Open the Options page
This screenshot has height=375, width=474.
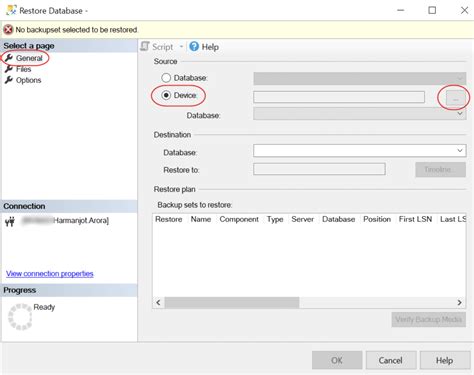click(28, 80)
